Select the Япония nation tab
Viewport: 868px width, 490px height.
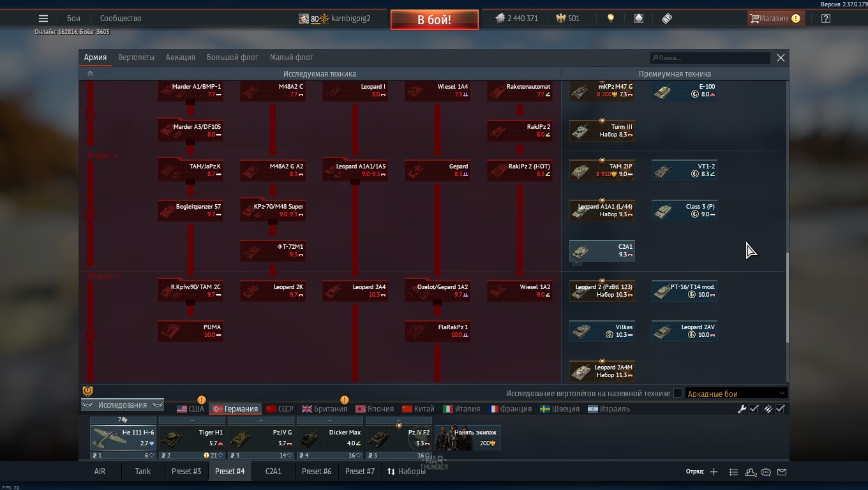[x=374, y=409]
